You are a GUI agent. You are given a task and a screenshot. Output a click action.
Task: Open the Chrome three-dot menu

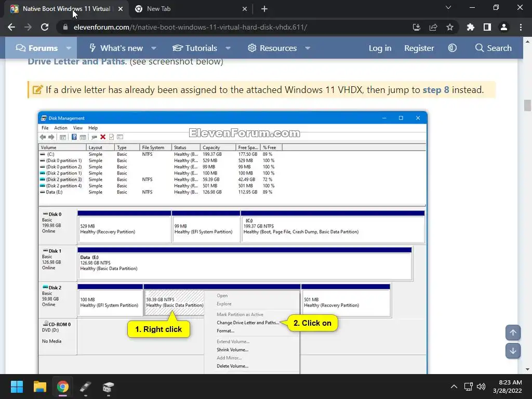521,27
